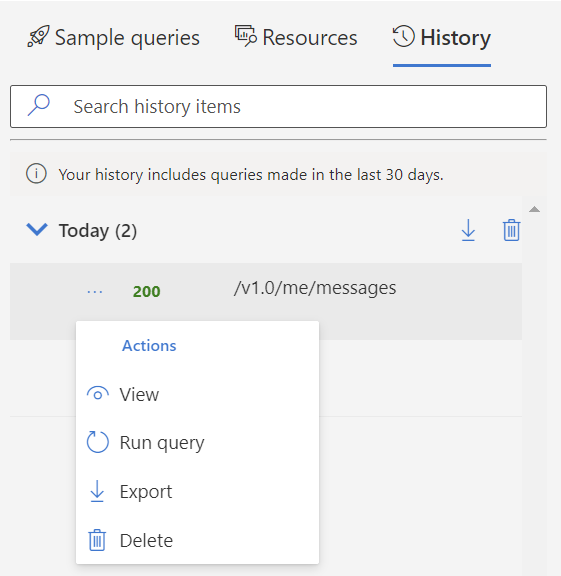Viewport: 561px width, 576px height.
Task: Export today's history with download icon
Action: coord(468,230)
